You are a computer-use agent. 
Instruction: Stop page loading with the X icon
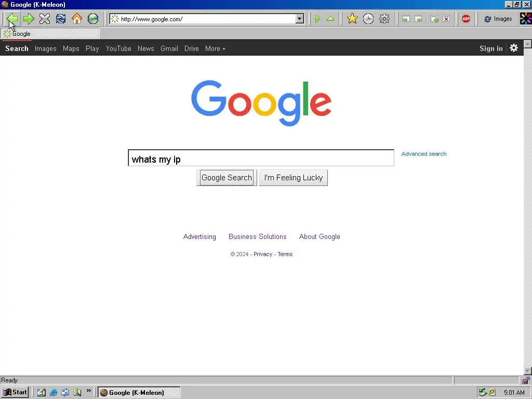click(x=45, y=19)
